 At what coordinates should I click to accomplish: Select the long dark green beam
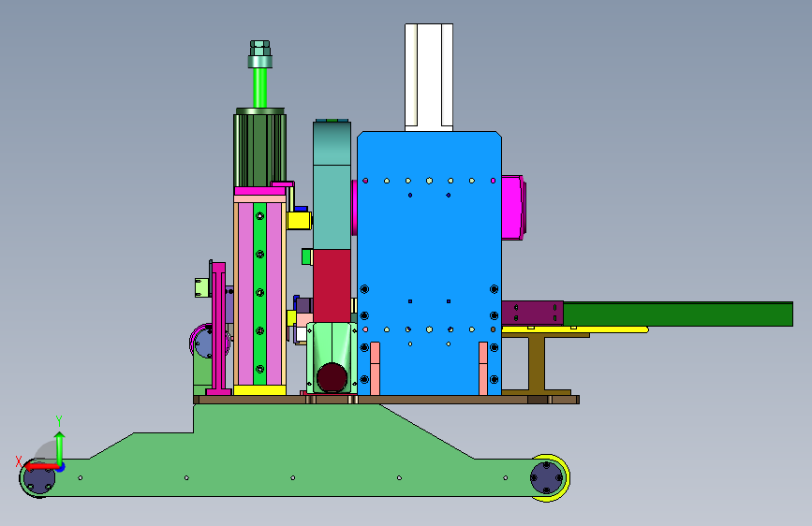[x=678, y=314]
